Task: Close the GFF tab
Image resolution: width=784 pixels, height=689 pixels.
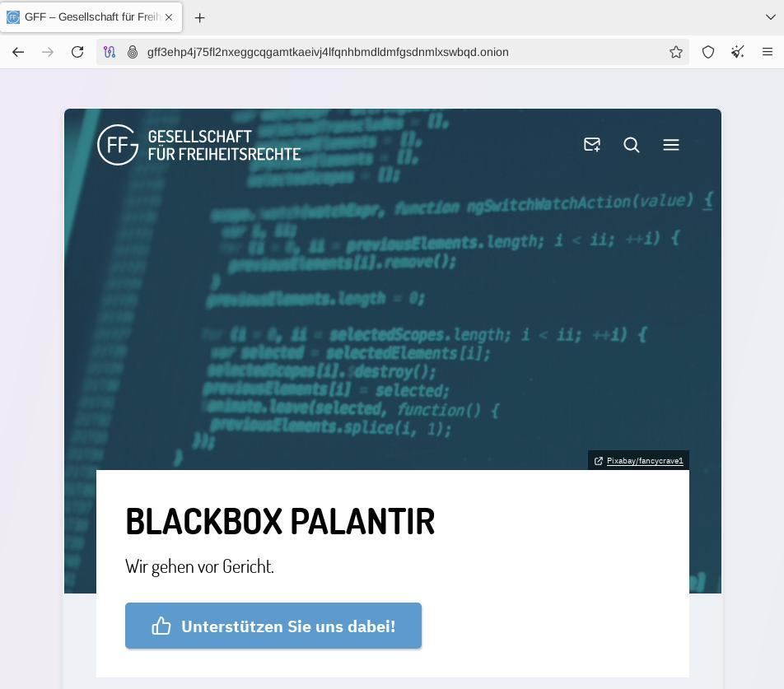Action: point(169,17)
